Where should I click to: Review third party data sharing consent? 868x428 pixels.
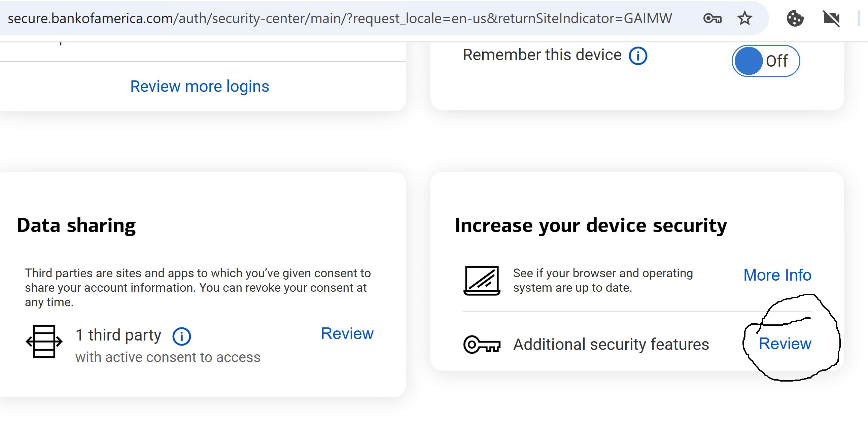click(x=347, y=334)
